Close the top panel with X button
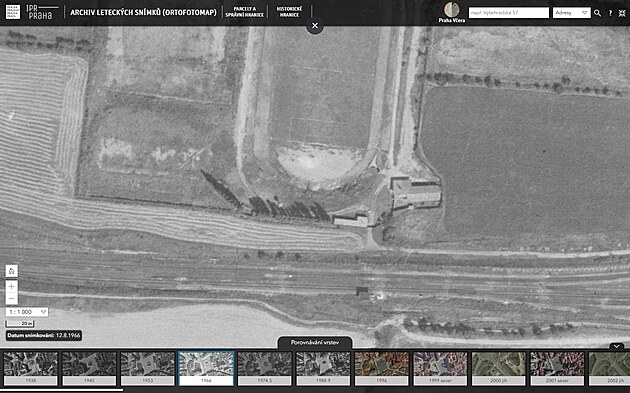The width and height of the screenshot is (630, 393). click(x=315, y=26)
